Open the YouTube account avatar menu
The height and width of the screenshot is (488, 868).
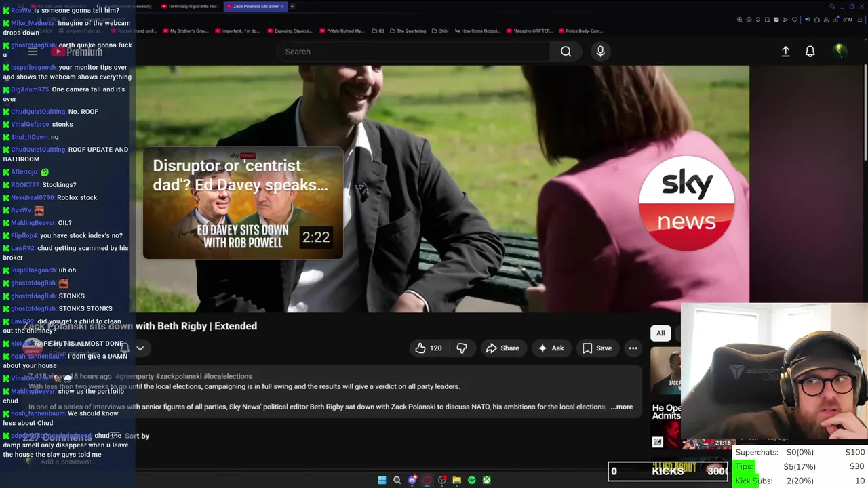[x=839, y=51]
